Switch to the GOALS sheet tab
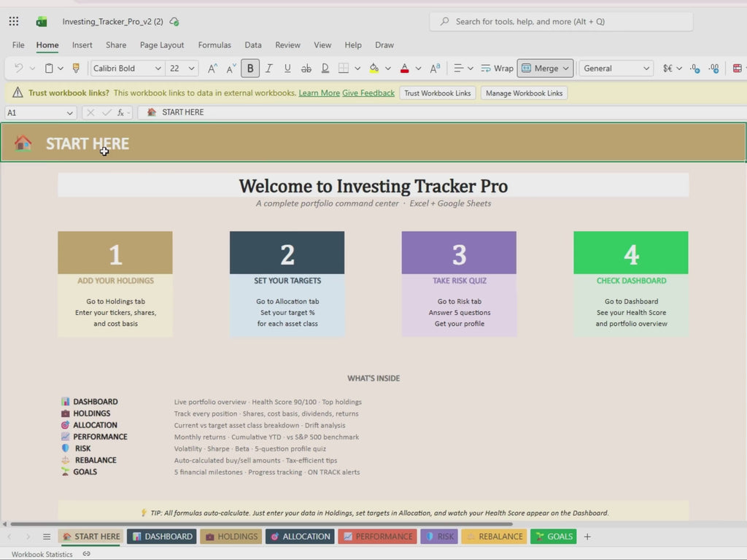Screen dimensions: 747x560 click(x=554, y=536)
